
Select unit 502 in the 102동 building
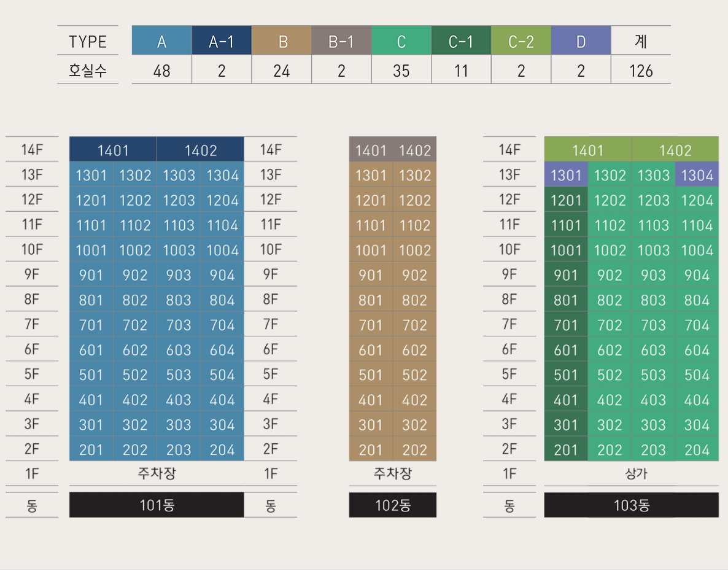tap(414, 375)
